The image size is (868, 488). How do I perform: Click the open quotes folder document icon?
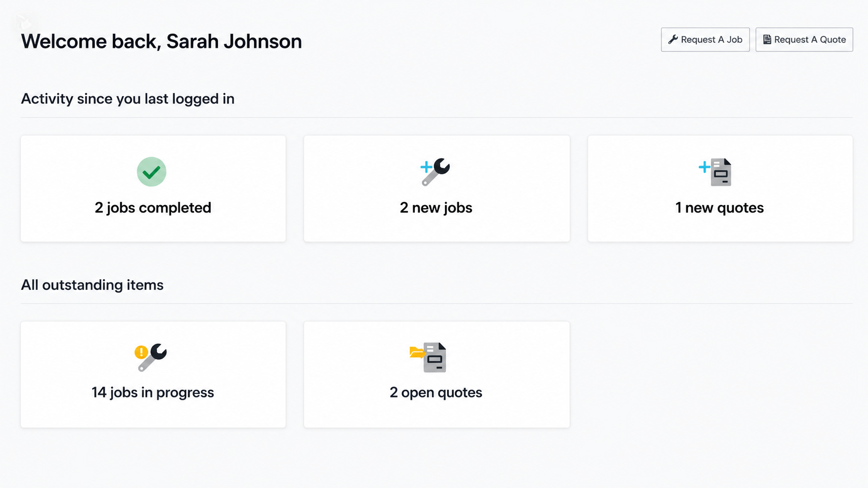click(x=428, y=357)
